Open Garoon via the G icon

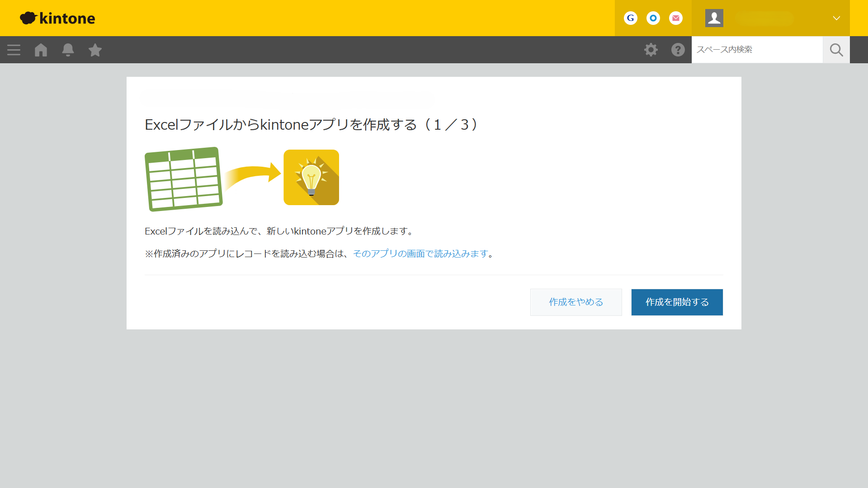(x=630, y=18)
